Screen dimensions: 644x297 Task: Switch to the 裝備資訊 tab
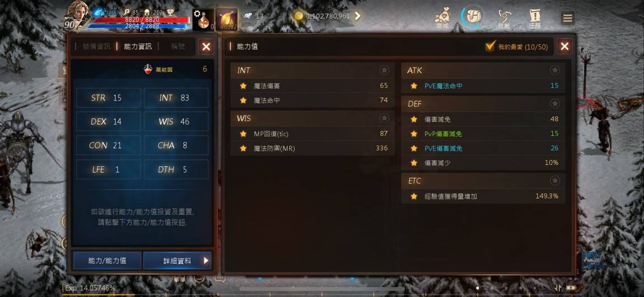(x=96, y=46)
